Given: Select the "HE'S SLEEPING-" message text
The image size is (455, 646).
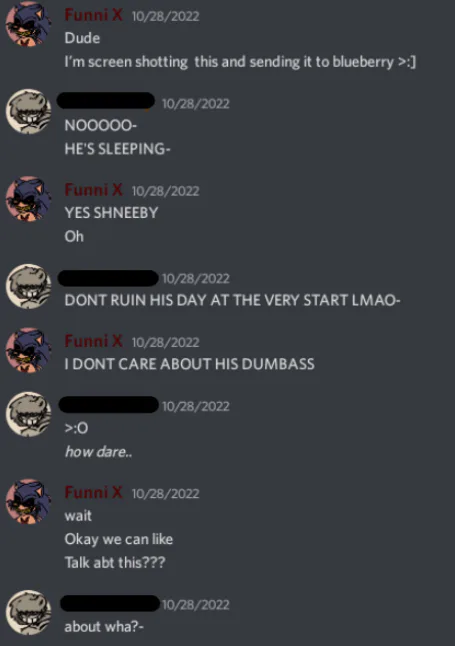Looking at the screenshot, I should pos(117,149).
